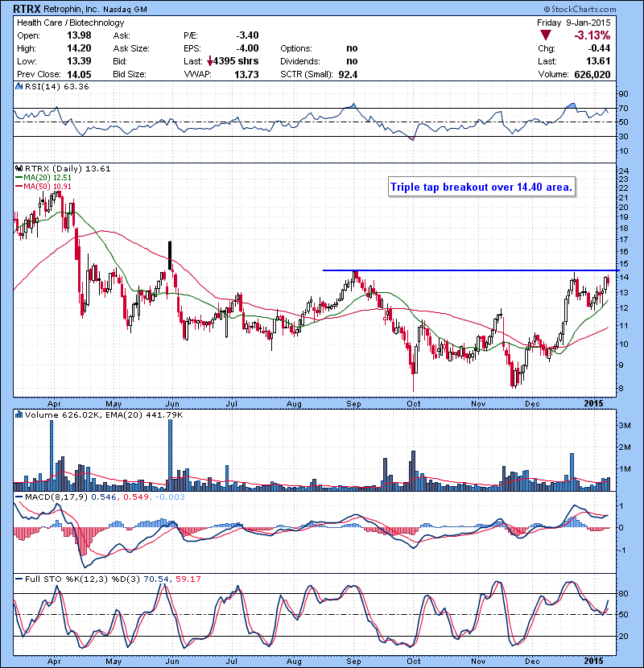This screenshot has width=644, height=668.
Task: Click the MA(20) 12.51 legend entry
Action: pos(43,178)
